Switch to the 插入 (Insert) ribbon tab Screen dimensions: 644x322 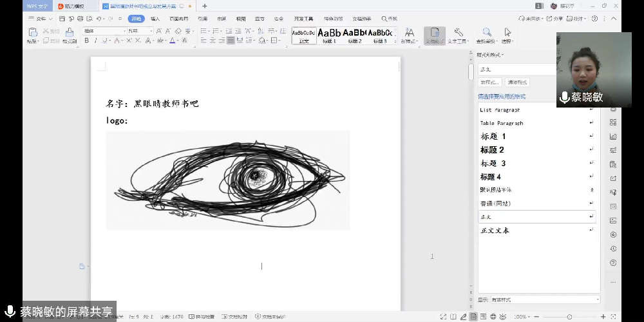click(155, 19)
